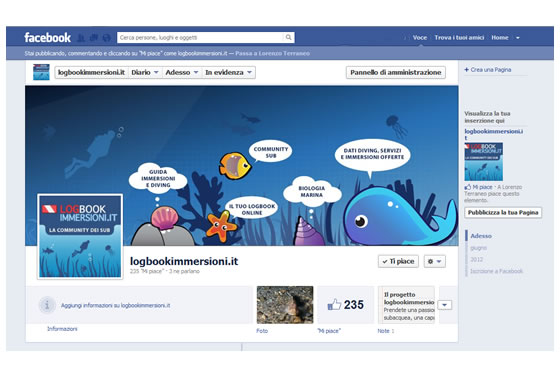Expand the Adesso dropdown in page bar
The width and height of the screenshot is (560, 382).
pos(181,72)
